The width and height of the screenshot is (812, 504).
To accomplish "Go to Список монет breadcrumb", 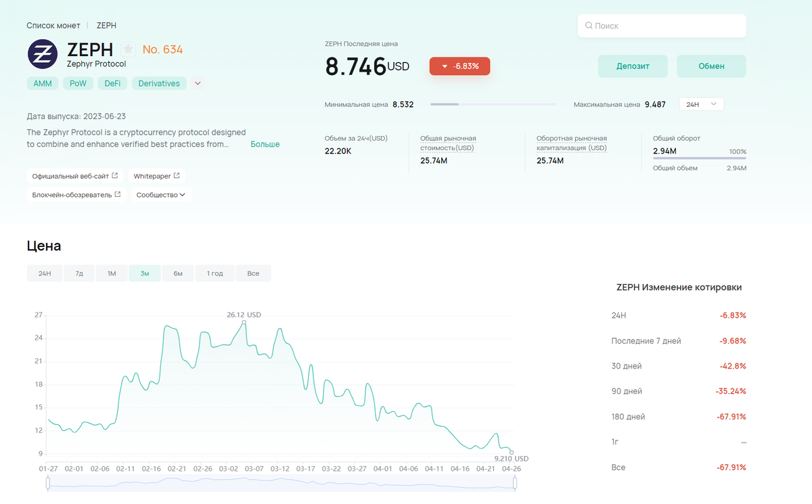I will tap(53, 25).
